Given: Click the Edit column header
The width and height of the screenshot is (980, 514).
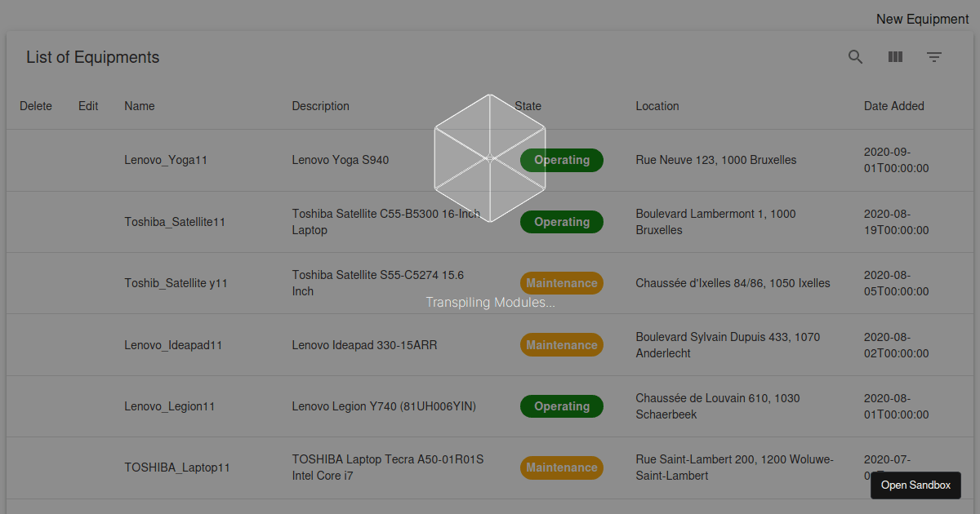Looking at the screenshot, I should pyautogui.click(x=88, y=106).
